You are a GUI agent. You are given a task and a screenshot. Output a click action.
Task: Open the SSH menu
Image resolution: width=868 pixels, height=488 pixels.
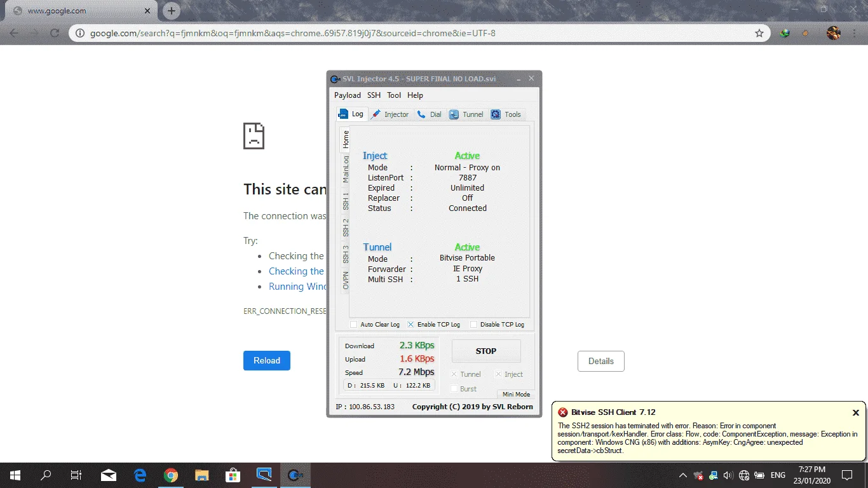point(374,95)
